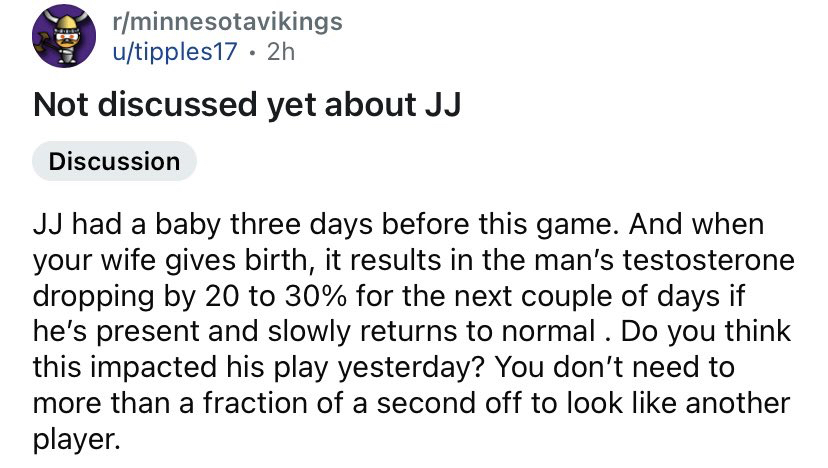Open the Vikings subreddit avatar icon
This screenshot has height=468, width=828.
64,36
